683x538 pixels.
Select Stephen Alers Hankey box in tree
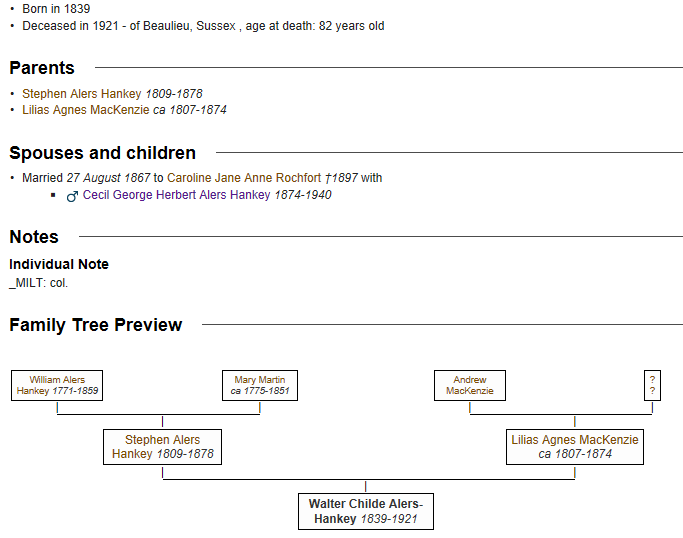click(162, 447)
